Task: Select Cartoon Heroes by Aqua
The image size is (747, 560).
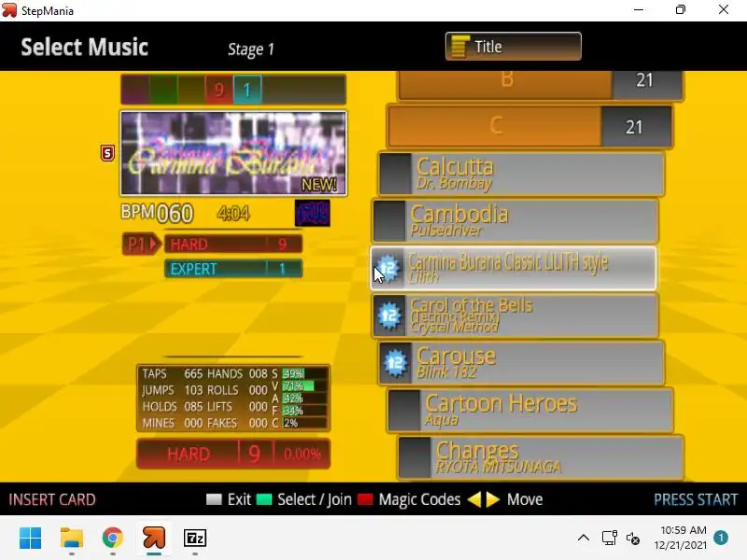Action: [530, 410]
